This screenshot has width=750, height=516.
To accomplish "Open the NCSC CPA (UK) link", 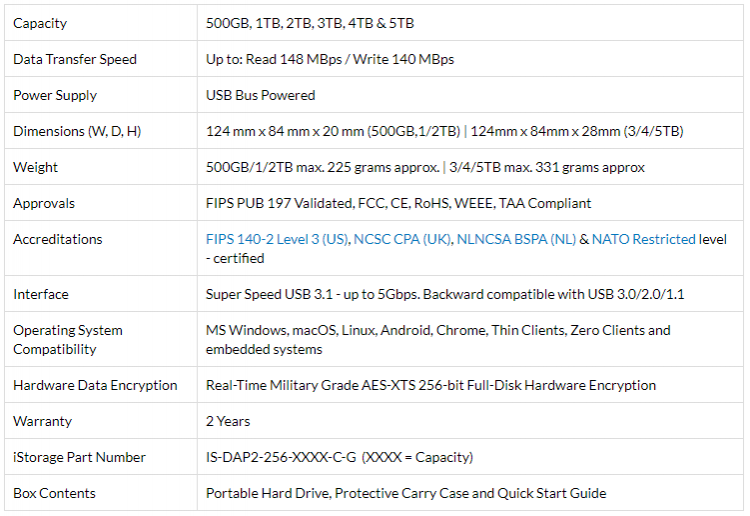I will pos(403,239).
